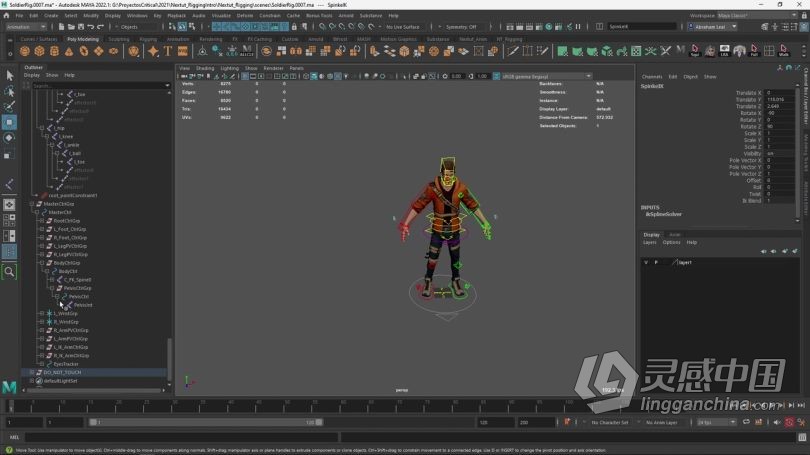Viewport: 810px width, 455px height.
Task: Click the poly cube shelf icon
Action: pos(40,51)
